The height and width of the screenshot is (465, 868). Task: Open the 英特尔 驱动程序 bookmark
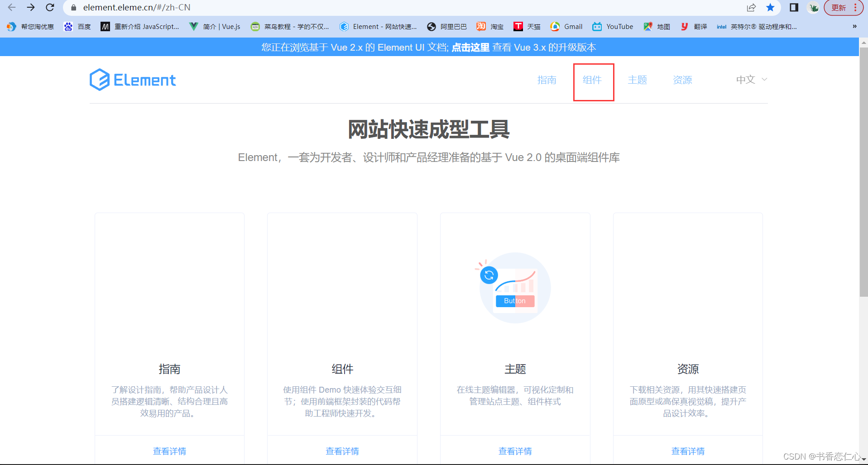click(x=757, y=27)
